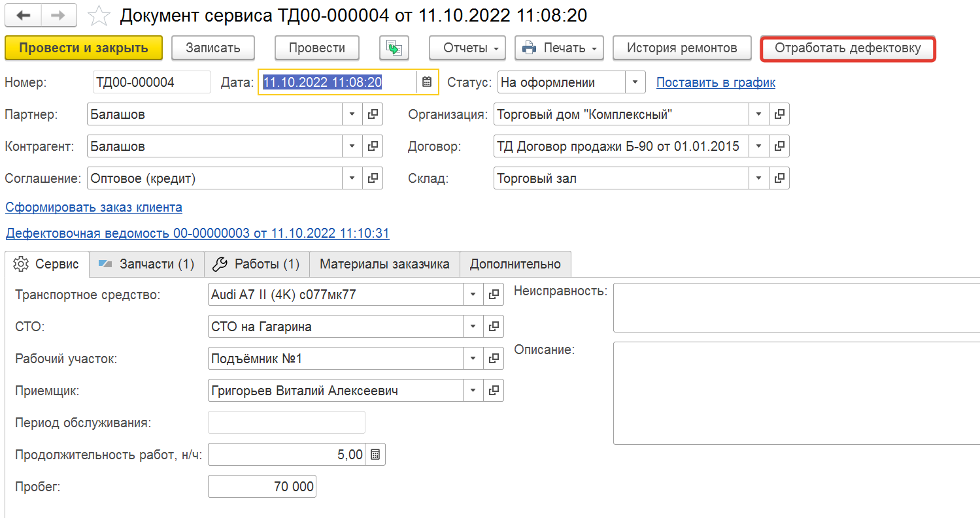Click Продолжительность работ value 5,00
980x518 pixels.
[287, 455]
